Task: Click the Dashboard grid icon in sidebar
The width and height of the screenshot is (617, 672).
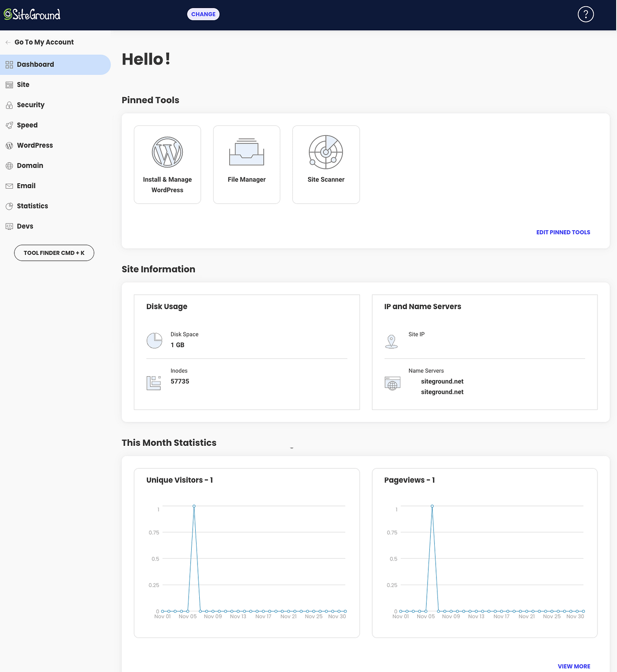Action: [9, 65]
